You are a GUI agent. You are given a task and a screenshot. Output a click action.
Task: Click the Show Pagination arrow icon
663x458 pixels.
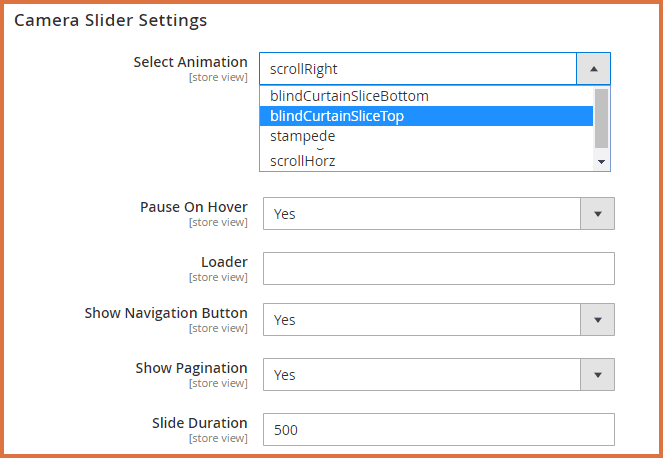(597, 375)
